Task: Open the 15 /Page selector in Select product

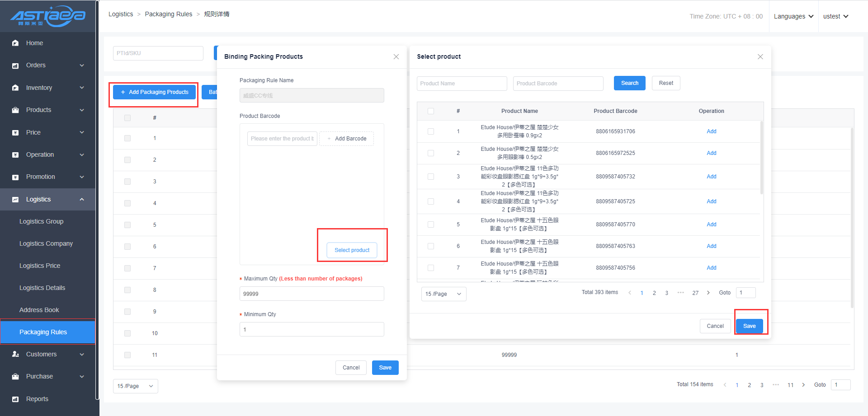Action: click(443, 294)
